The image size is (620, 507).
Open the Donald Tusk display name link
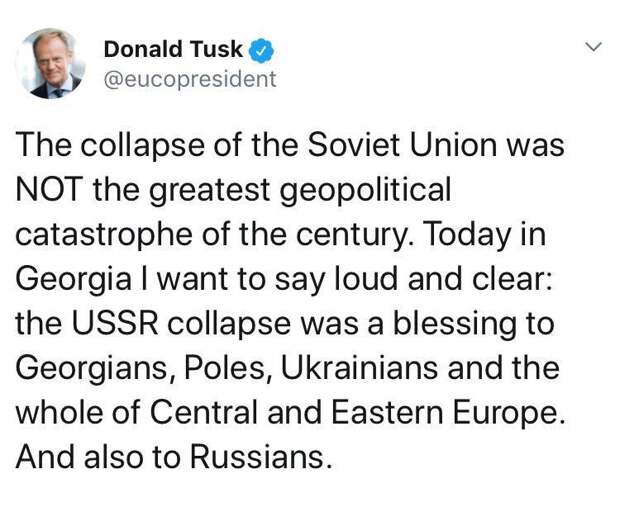[173, 49]
